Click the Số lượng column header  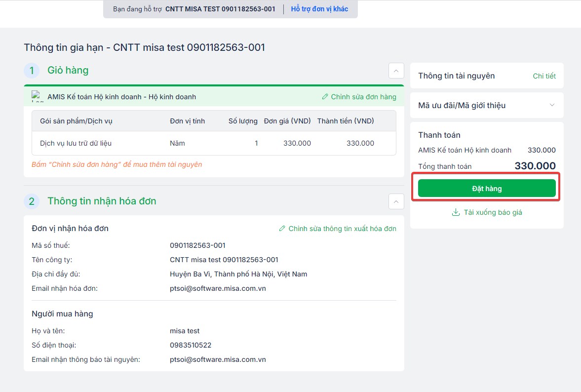[243, 121]
